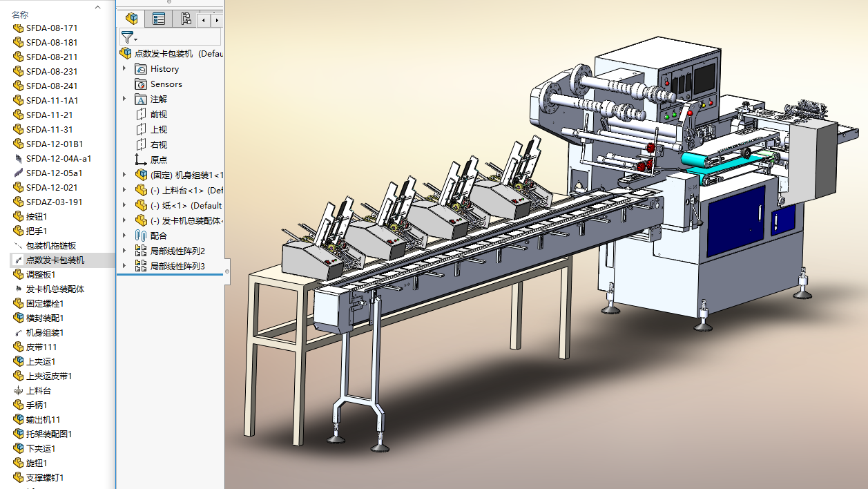Select the 前视 plane icon
This screenshot has width=868, height=489.
[141, 114]
